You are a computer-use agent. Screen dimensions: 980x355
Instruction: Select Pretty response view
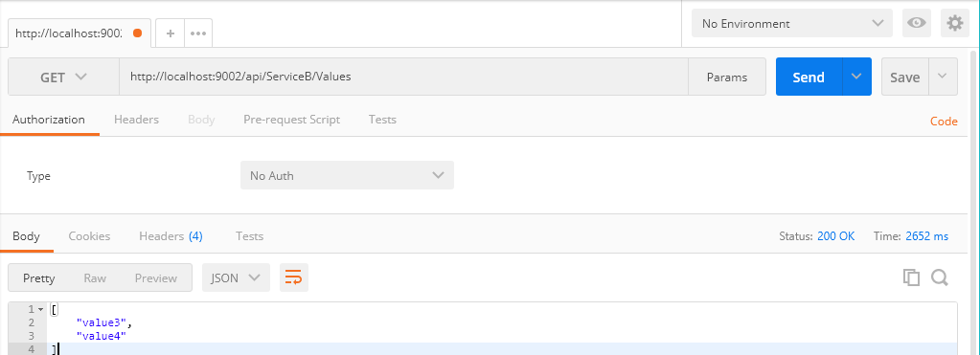tap(38, 278)
